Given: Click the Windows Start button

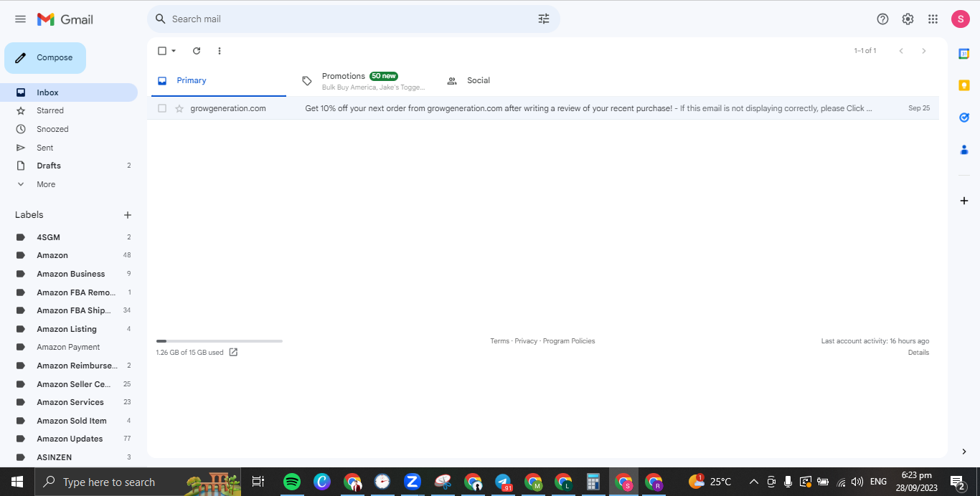Looking at the screenshot, I should click(x=17, y=482).
